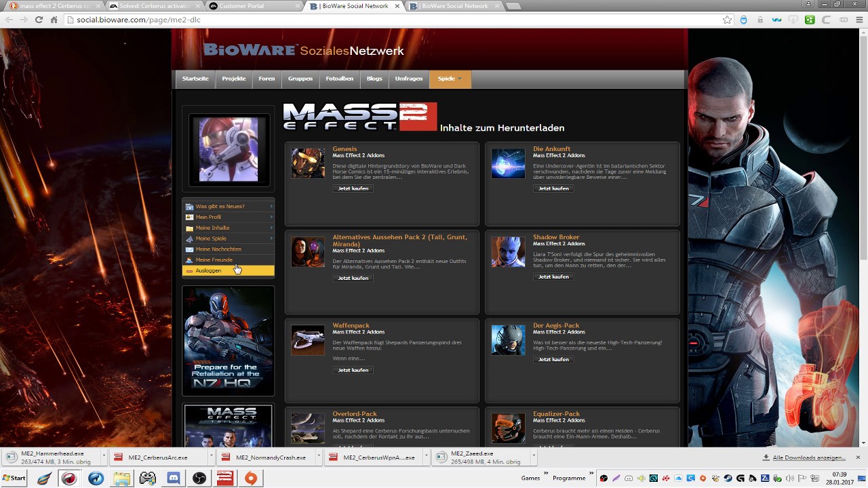Open Blogs in the navigation bar
868x488 pixels.
pyautogui.click(x=374, y=79)
